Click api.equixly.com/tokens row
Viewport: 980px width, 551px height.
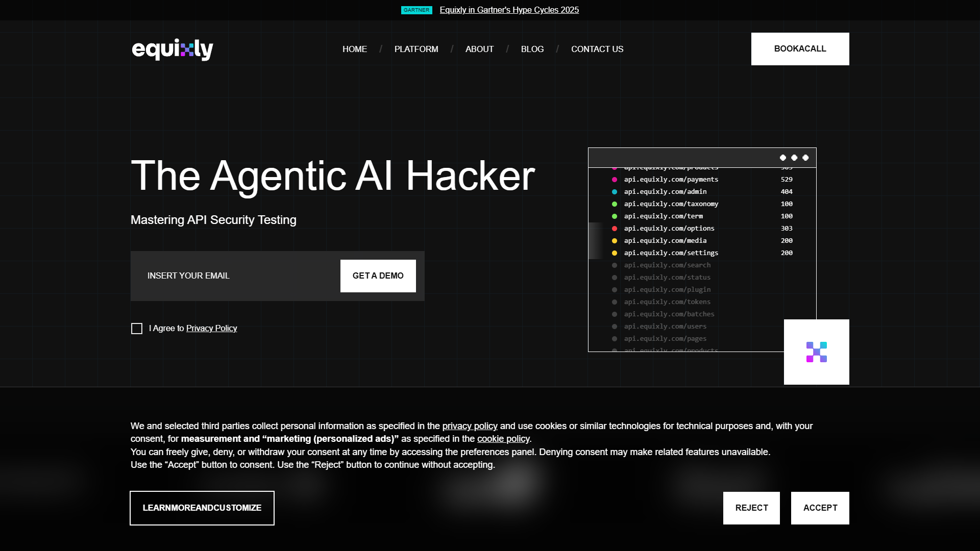(x=702, y=302)
